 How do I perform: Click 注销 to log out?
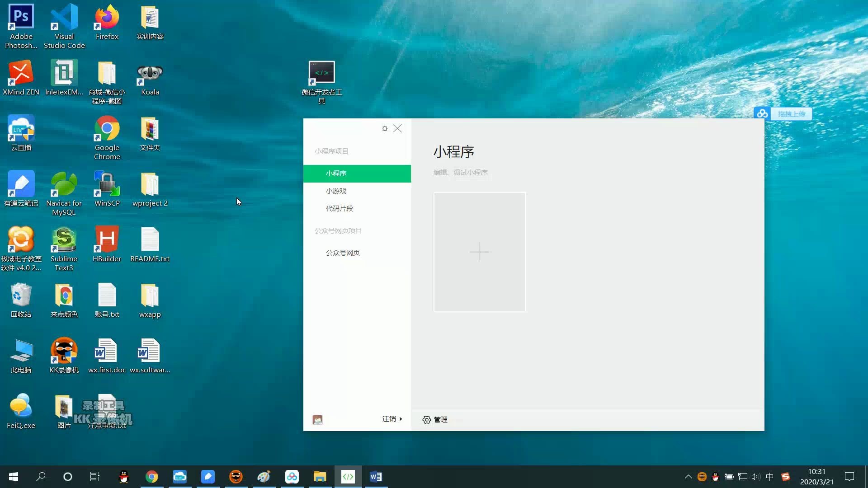coord(392,419)
